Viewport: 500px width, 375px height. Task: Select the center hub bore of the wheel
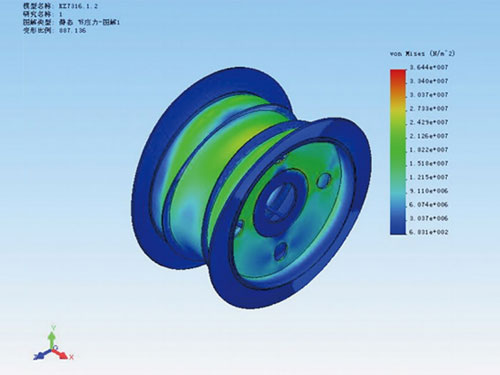click(x=279, y=203)
